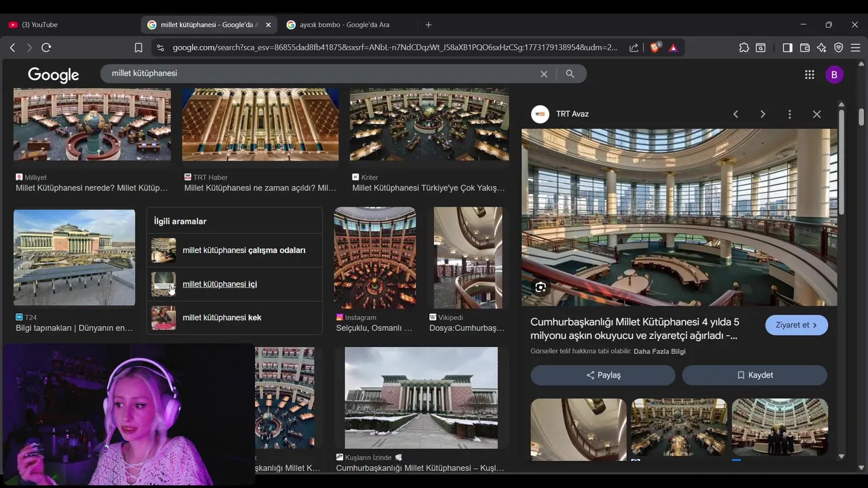Screen dimensions: 868x488
Task: Click the browser forward arrow
Action: tap(29, 47)
